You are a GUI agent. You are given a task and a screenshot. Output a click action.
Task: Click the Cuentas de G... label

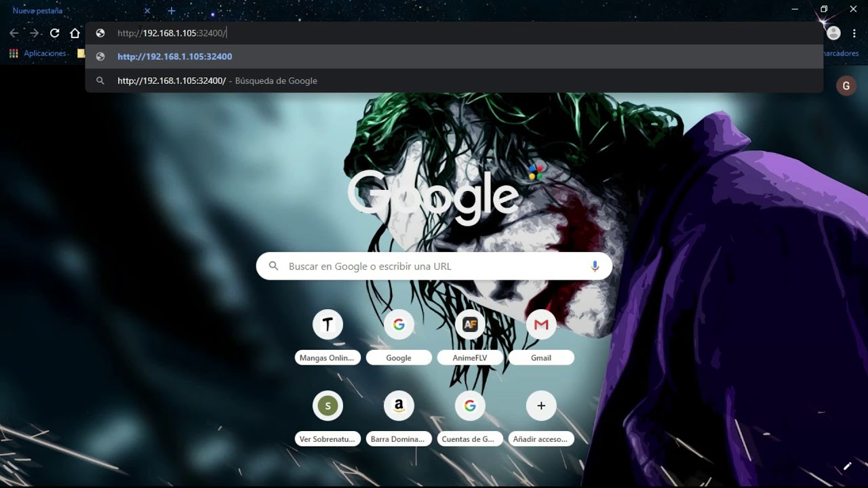click(470, 439)
